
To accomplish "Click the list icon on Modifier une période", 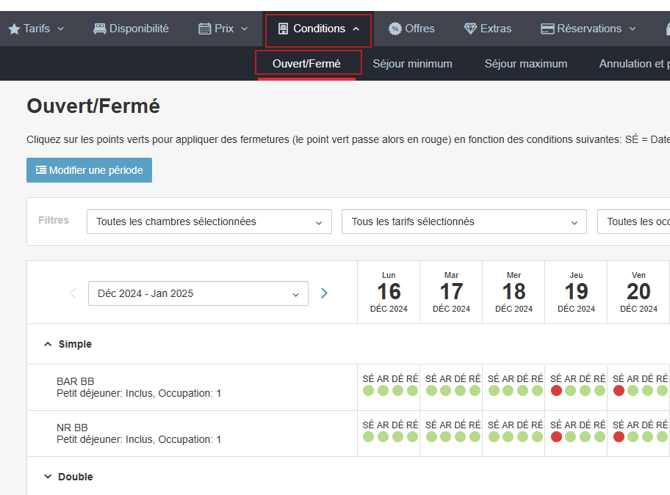I will point(41,170).
